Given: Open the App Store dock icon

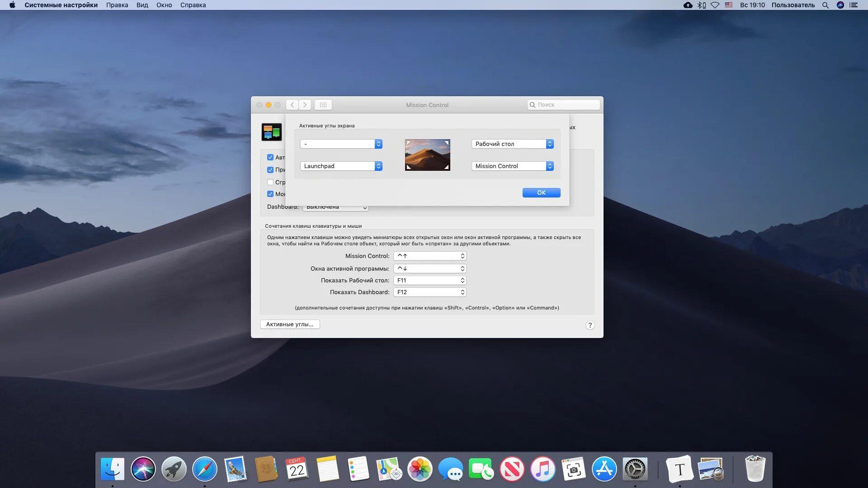Looking at the screenshot, I should click(604, 469).
